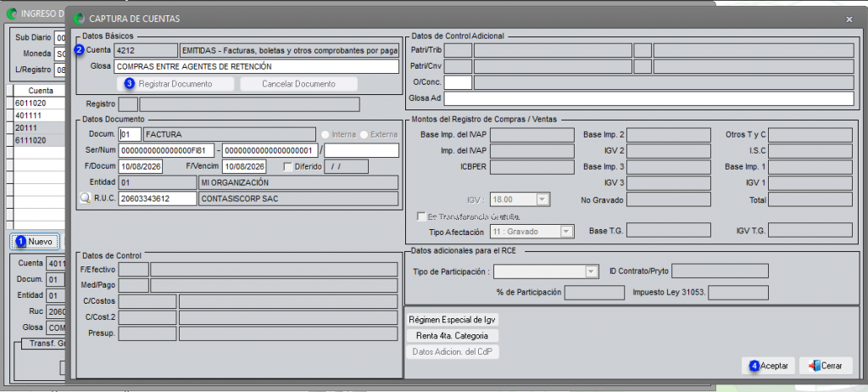Click the Med/Pago code field
Screen dimensions: 868x392
point(134,286)
